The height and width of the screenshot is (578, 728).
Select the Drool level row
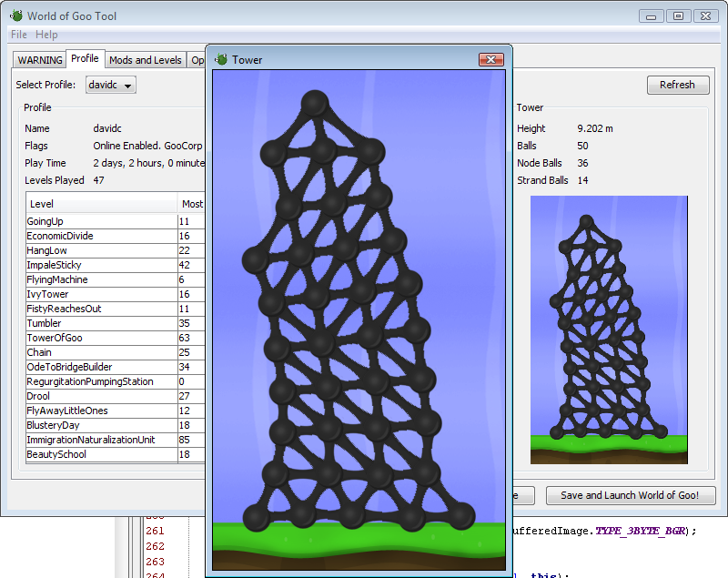coord(116,396)
